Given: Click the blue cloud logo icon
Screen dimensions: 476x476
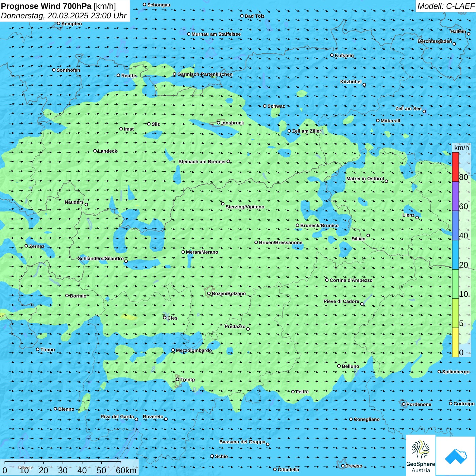Looking at the screenshot, I should coord(456,456).
